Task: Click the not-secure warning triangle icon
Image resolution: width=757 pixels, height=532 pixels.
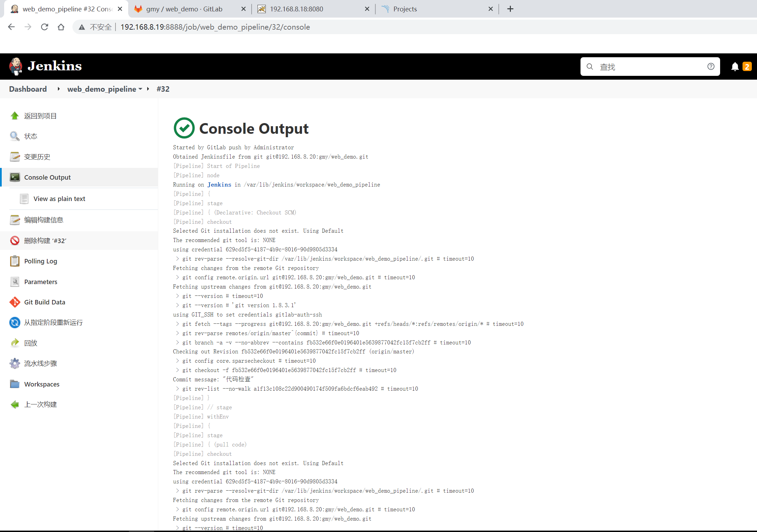Action: click(82, 27)
